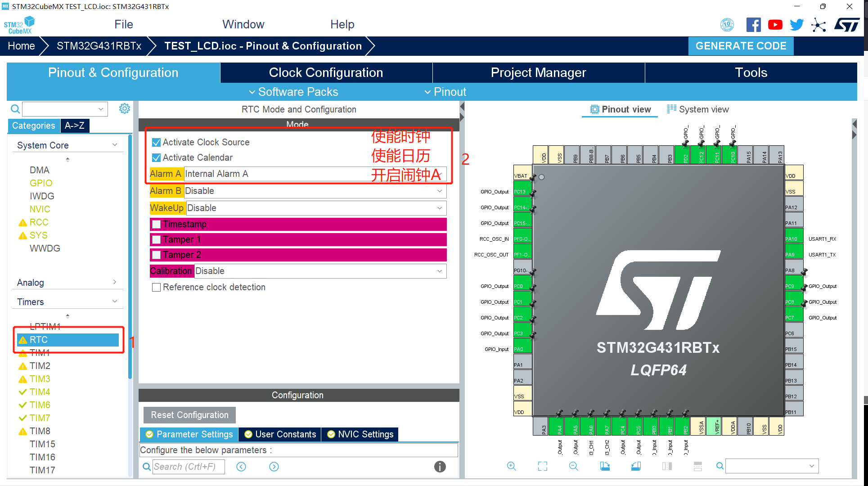Uncheck Activate Clock Source
The image size is (868, 486).
(x=156, y=142)
